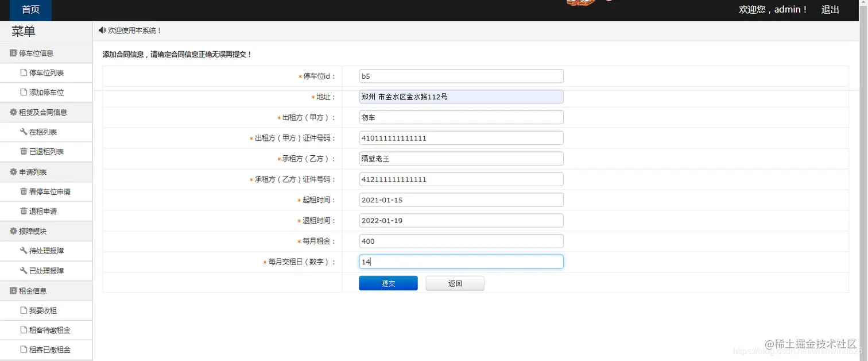Image resolution: width=868 pixels, height=361 pixels.
Task: Open 添加停车位 in the sidebar
Action: tap(46, 93)
